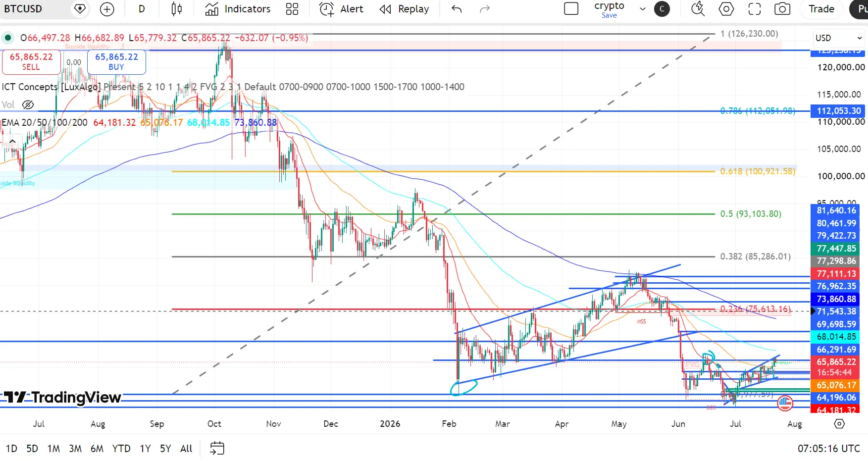Expand the crypto layout menu arrow
868x461 pixels.
pyautogui.click(x=643, y=9)
